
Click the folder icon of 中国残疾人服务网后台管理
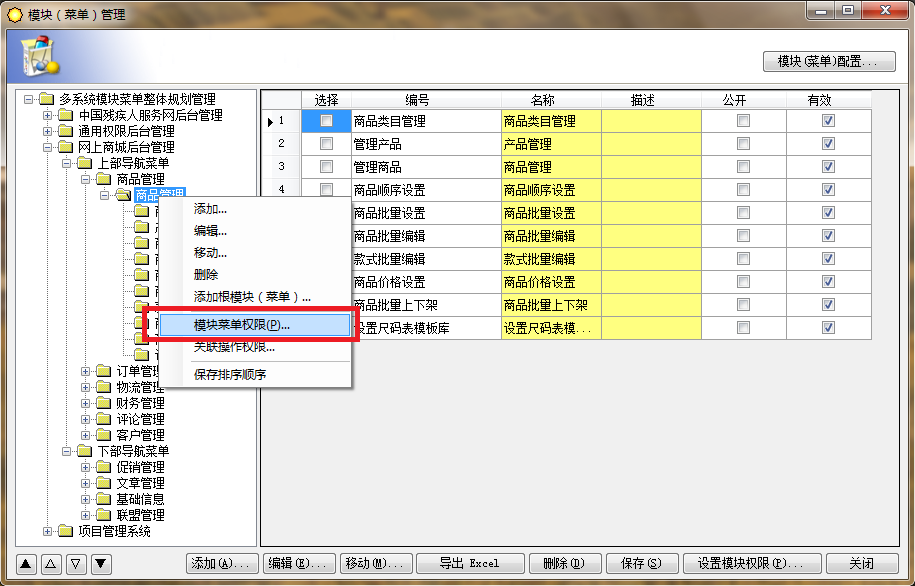pos(66,115)
